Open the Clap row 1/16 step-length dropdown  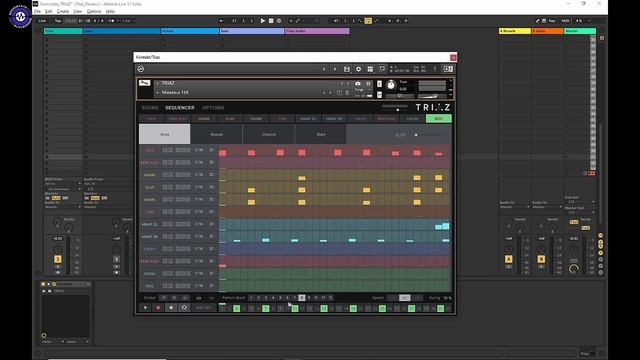point(199,187)
